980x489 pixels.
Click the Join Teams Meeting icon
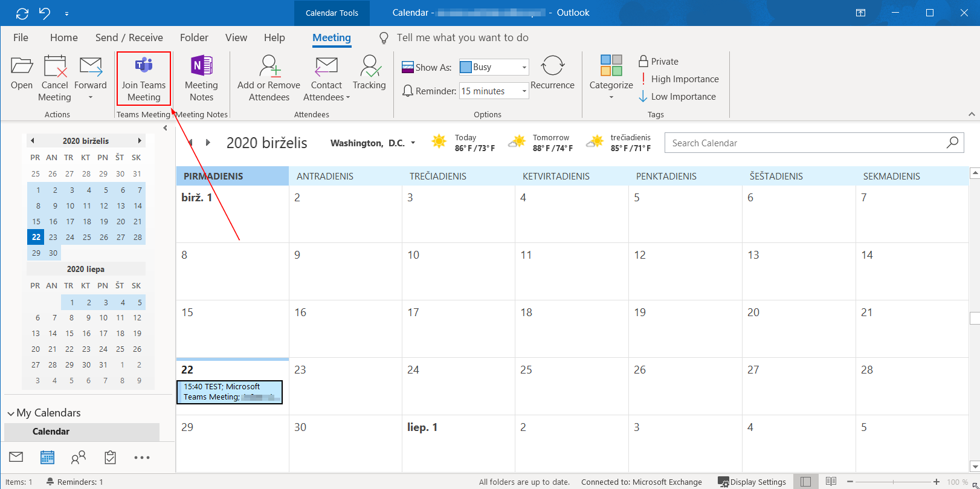point(143,66)
